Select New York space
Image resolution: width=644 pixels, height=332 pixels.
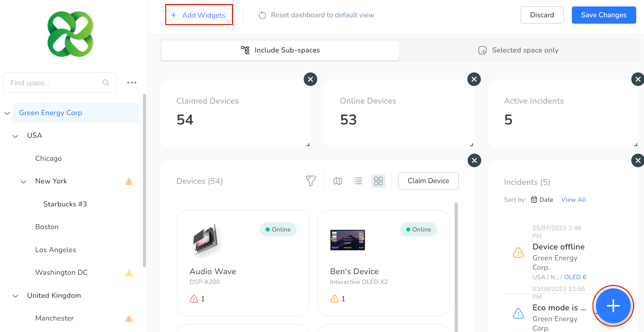[51, 181]
